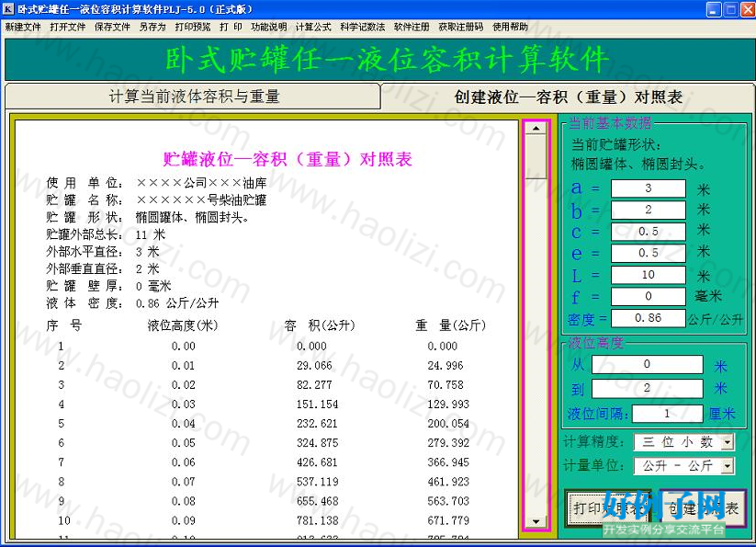Click the 打 印 menu item
This screenshot has width=756, height=547.
(x=231, y=27)
